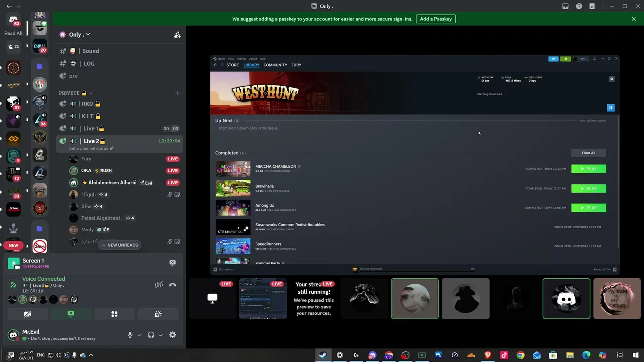
Task: Click the Add a Passkey button
Action: tap(436, 19)
